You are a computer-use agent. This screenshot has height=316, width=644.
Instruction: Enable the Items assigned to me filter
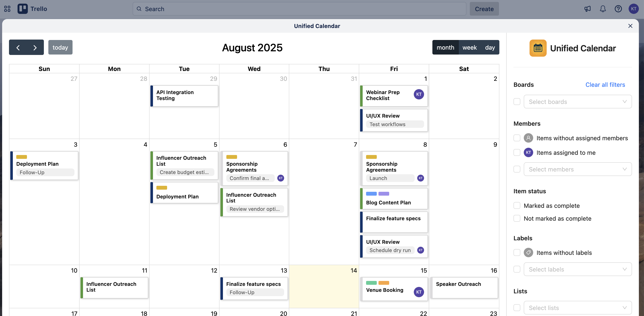[x=517, y=152]
